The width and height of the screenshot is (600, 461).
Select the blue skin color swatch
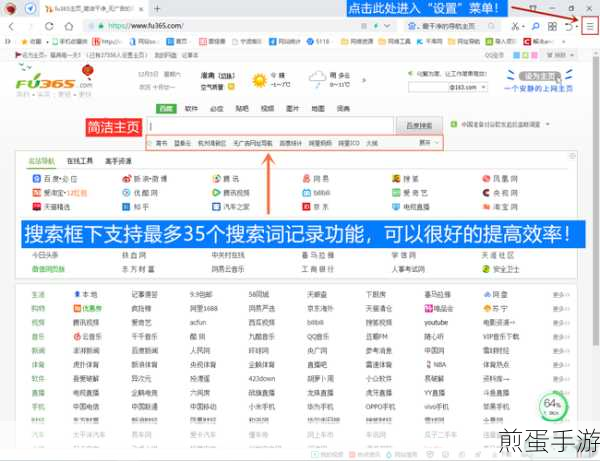tap(516, 55)
